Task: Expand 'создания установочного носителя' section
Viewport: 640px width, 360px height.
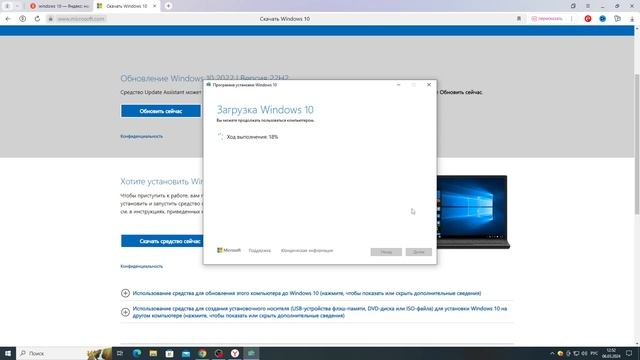Action: click(314, 312)
